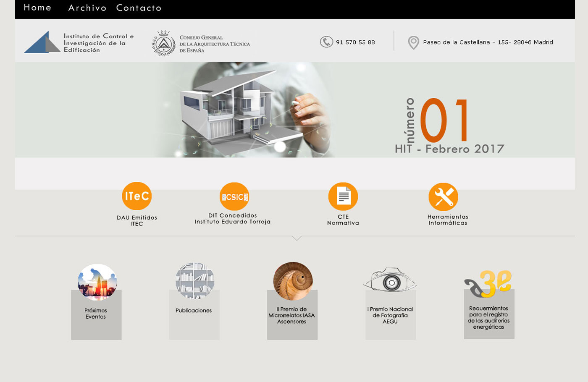
Task: Open Archivo in the top navigation
Action: 87,8
